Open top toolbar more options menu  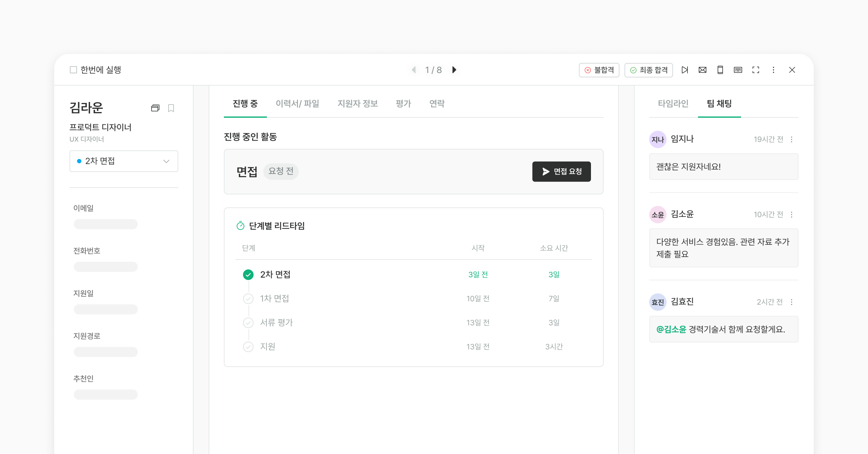pyautogui.click(x=773, y=70)
